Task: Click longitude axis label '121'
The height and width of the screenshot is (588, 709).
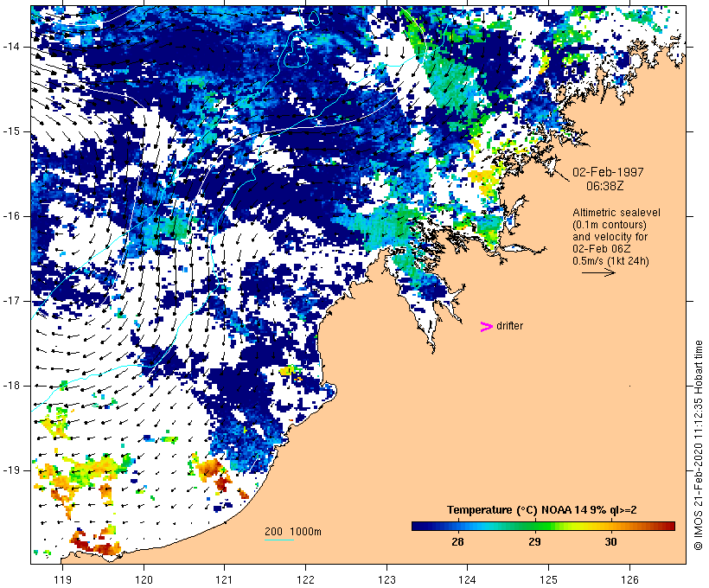Action: [224, 579]
